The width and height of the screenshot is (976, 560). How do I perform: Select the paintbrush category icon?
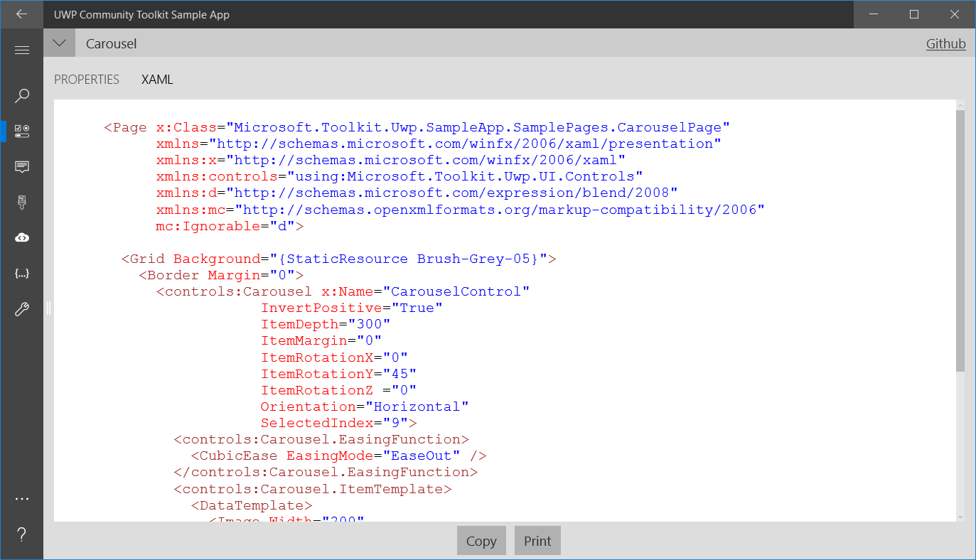point(21,203)
